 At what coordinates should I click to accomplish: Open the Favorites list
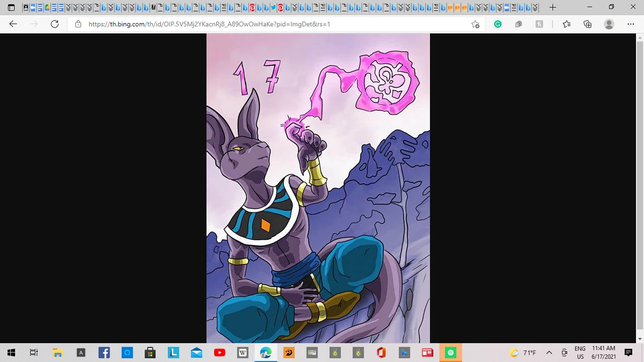566,24
